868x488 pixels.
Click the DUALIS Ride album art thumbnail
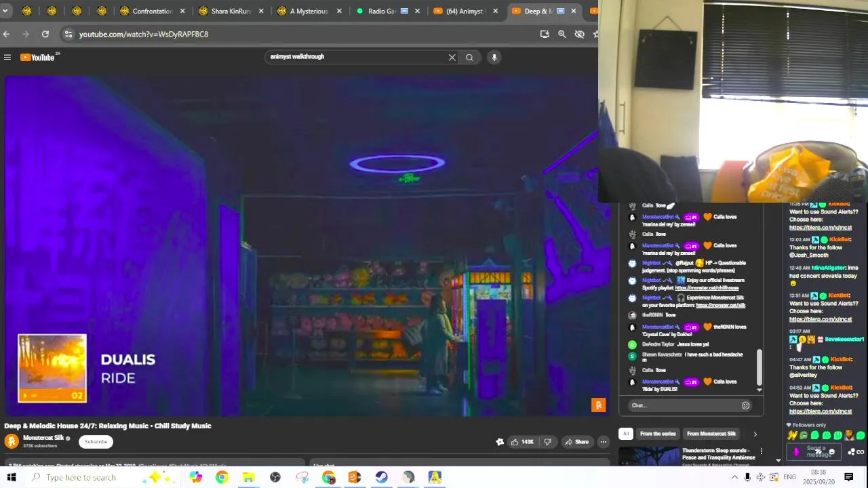(52, 368)
